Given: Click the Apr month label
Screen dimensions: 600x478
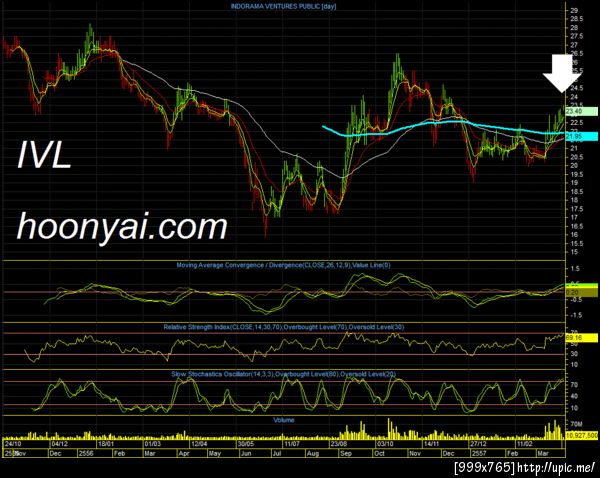Looking at the screenshot, I should point(184,453).
